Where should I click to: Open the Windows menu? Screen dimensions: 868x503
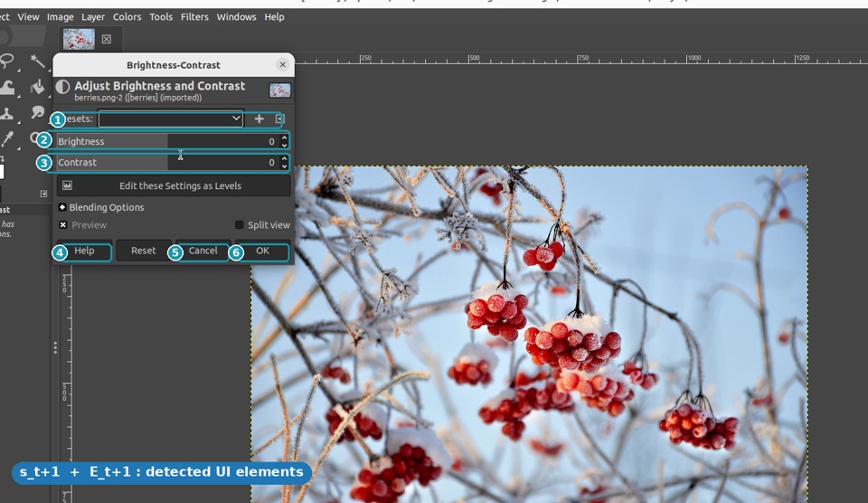pos(236,16)
